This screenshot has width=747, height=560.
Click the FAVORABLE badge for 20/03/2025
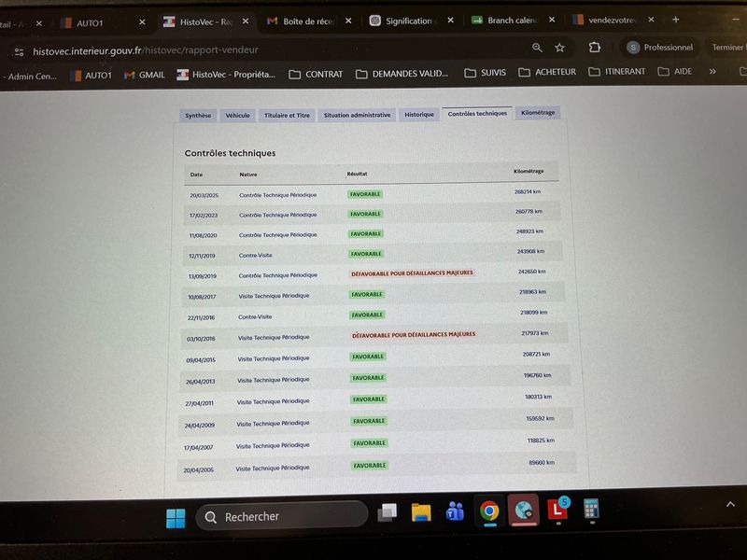[365, 194]
